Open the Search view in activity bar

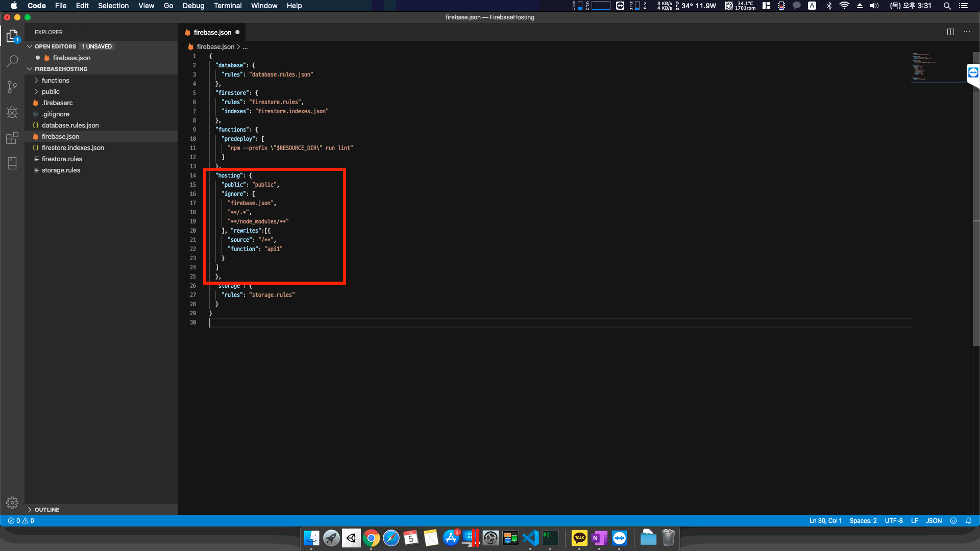12,61
